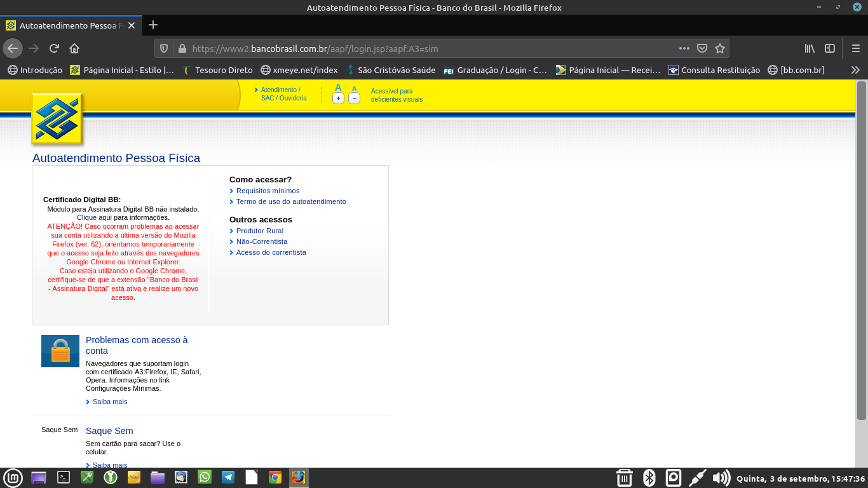Open the Linux Mint start menu
Viewport: 868px width, 488px height.
[x=13, y=478]
